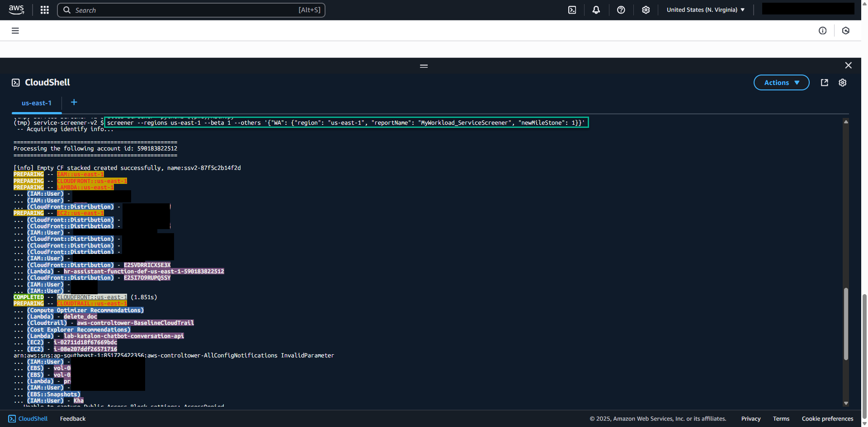
Task: Launch CloudShell from the top navigation bar
Action: click(x=572, y=9)
